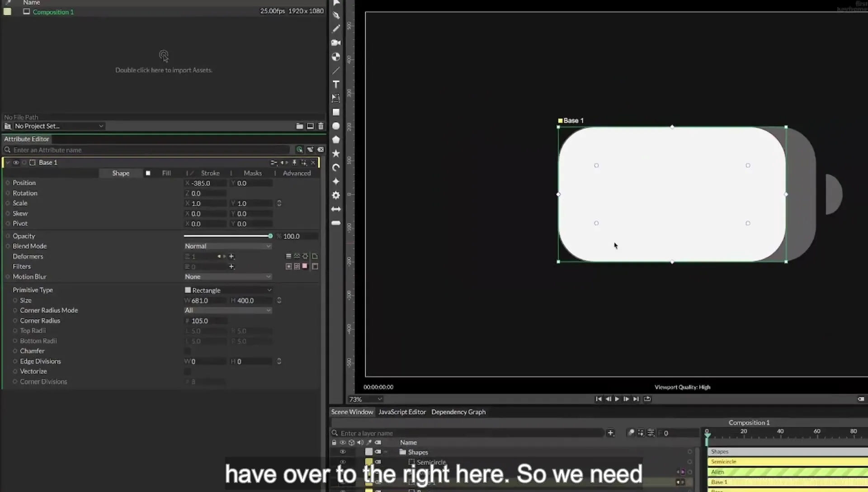
Task: Select the Line tool
Action: 336,71
